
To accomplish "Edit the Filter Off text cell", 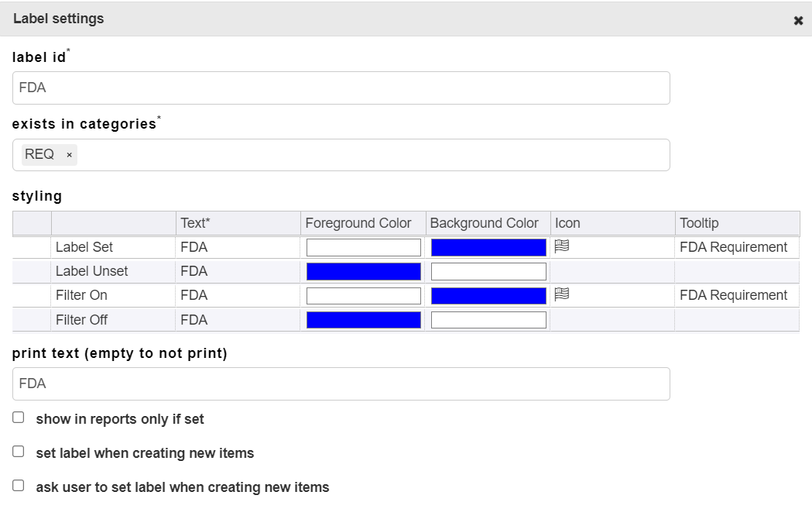I will pos(238,320).
